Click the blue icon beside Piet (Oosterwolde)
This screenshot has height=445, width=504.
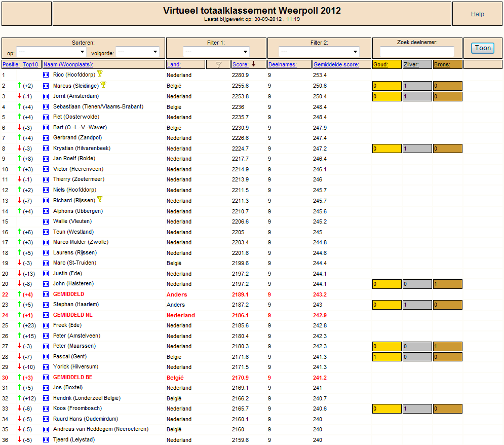pyautogui.click(x=46, y=117)
